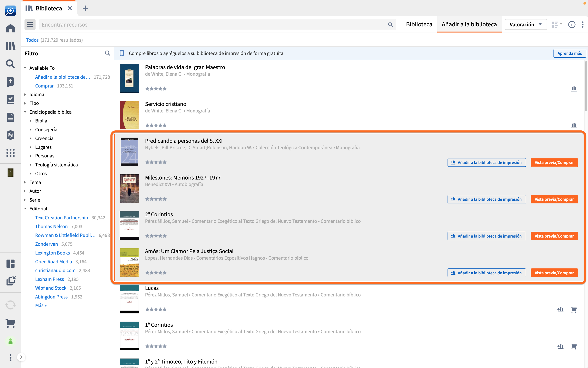Viewport: 588px width, 368px height.
Task: Expand the Tema filter group
Action: click(x=25, y=182)
